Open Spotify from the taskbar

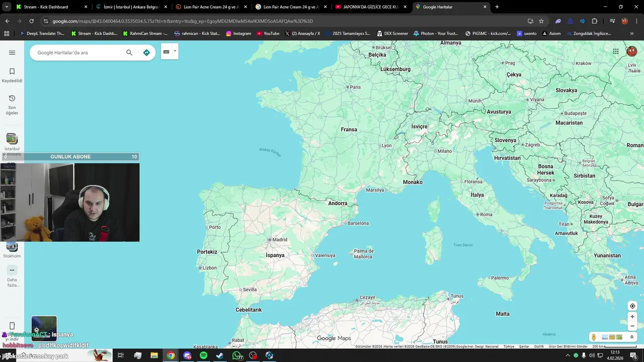coord(203,355)
